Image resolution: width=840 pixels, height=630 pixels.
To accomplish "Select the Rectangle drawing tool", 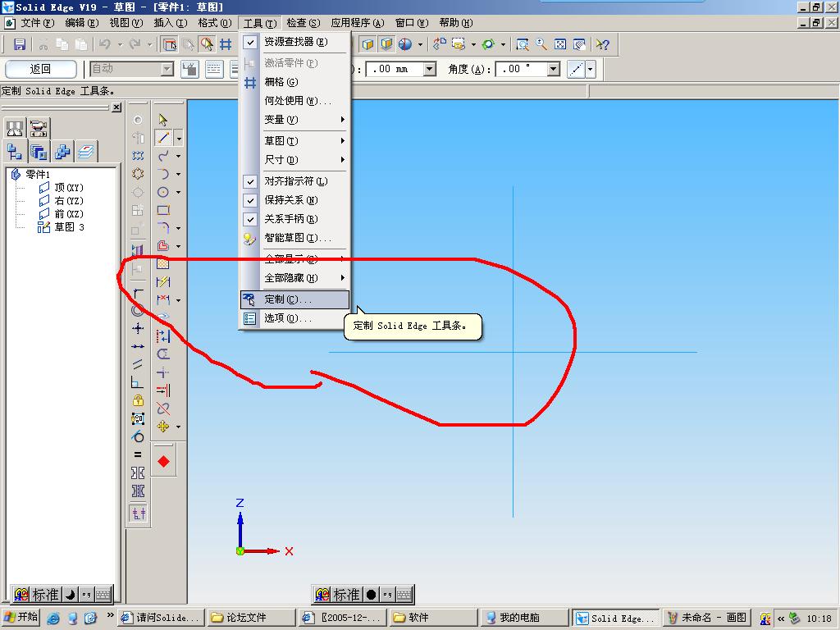I will point(163,210).
